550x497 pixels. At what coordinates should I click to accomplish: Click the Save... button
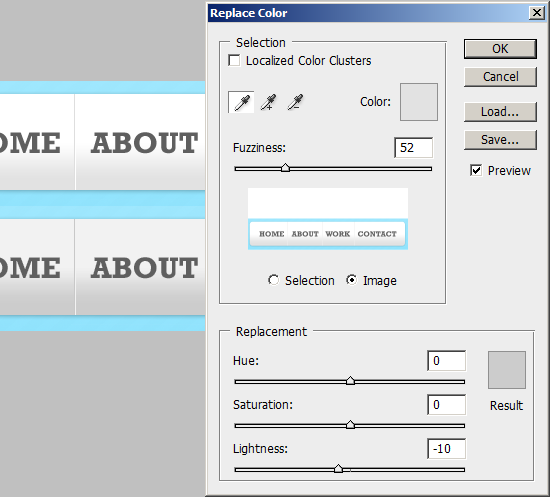point(500,140)
